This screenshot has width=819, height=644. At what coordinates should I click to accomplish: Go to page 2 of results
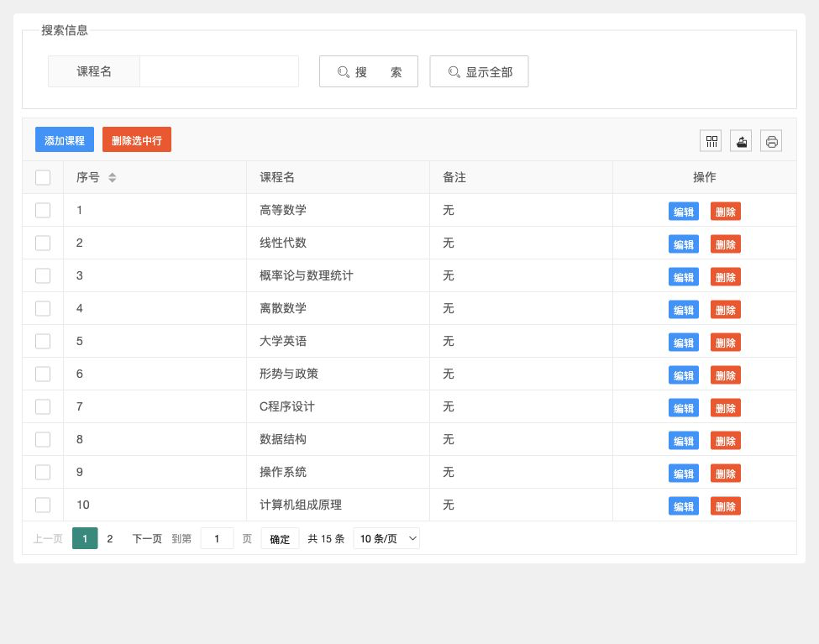(110, 538)
